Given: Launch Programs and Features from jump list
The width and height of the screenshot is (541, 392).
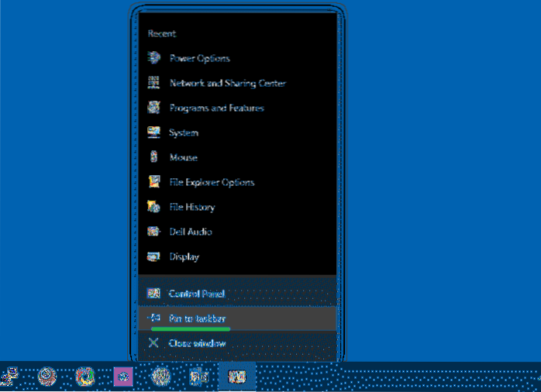Looking at the screenshot, I should click(215, 108).
